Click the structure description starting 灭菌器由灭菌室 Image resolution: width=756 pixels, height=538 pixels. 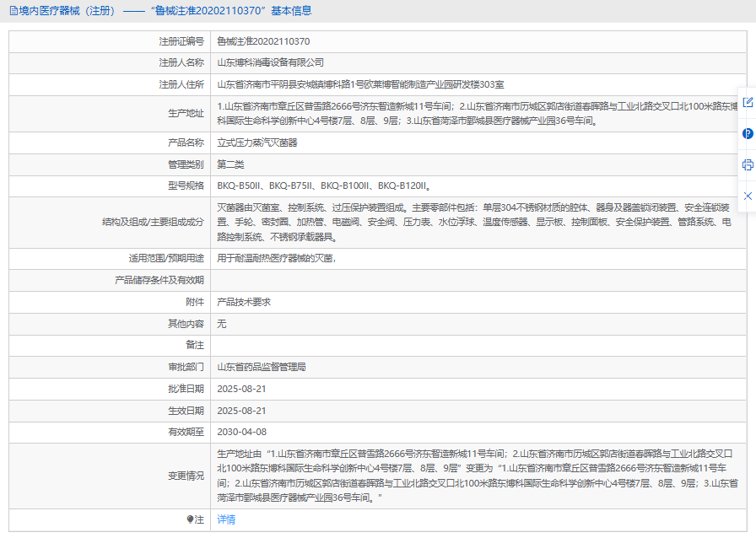click(474, 223)
